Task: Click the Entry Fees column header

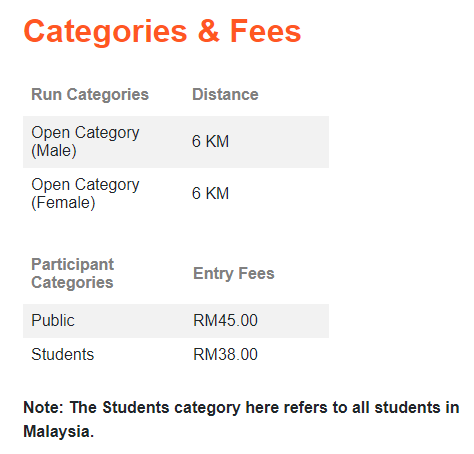Action: pos(234,273)
